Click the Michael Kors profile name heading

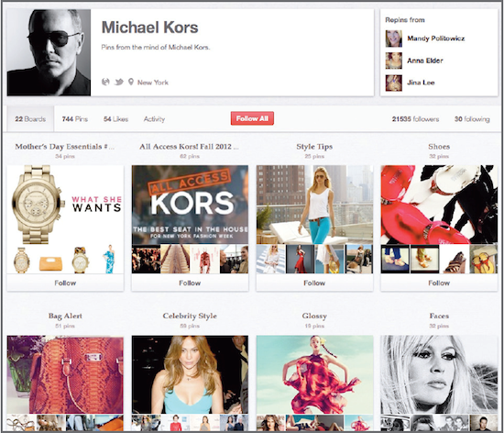coord(149,28)
